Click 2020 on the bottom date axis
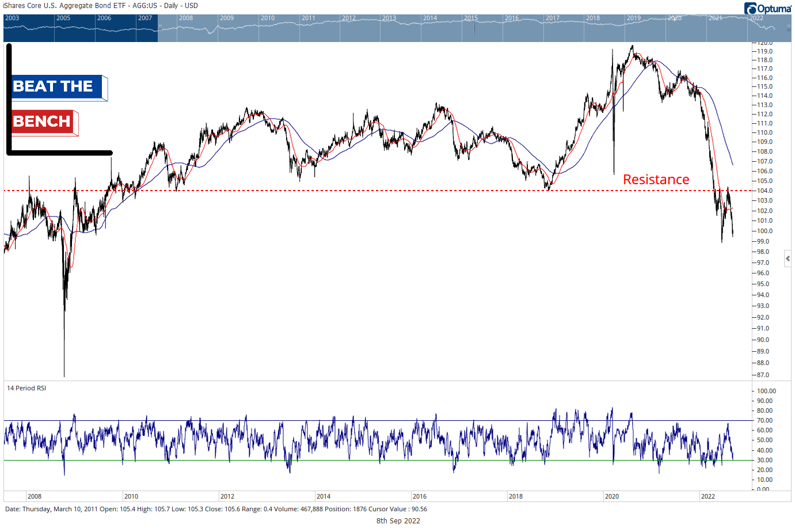Viewport: 795px width, 532px height. (612, 496)
